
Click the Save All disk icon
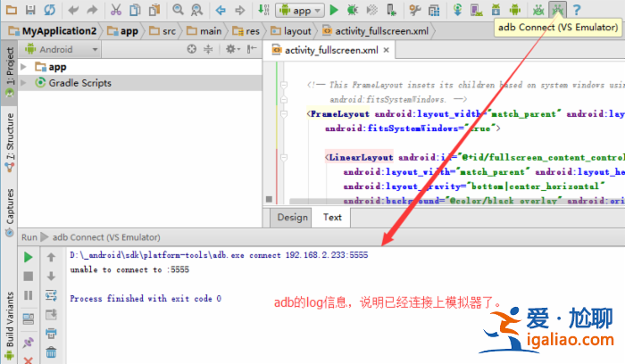(30, 10)
